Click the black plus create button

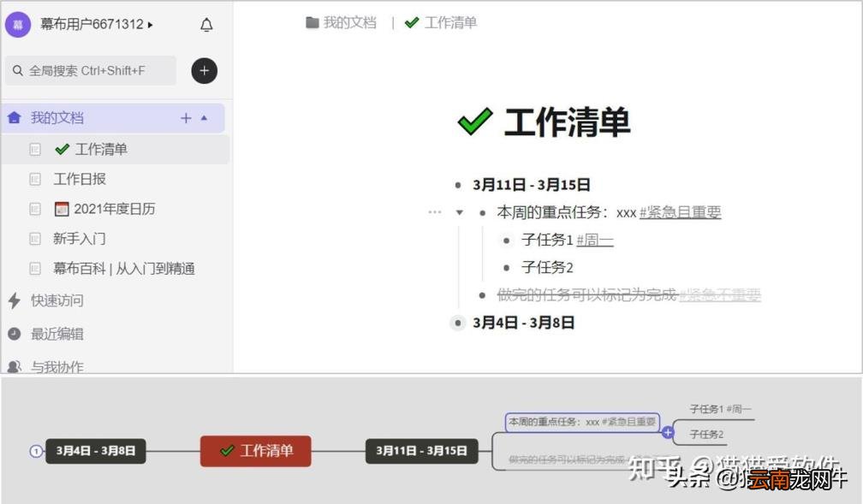(x=204, y=70)
